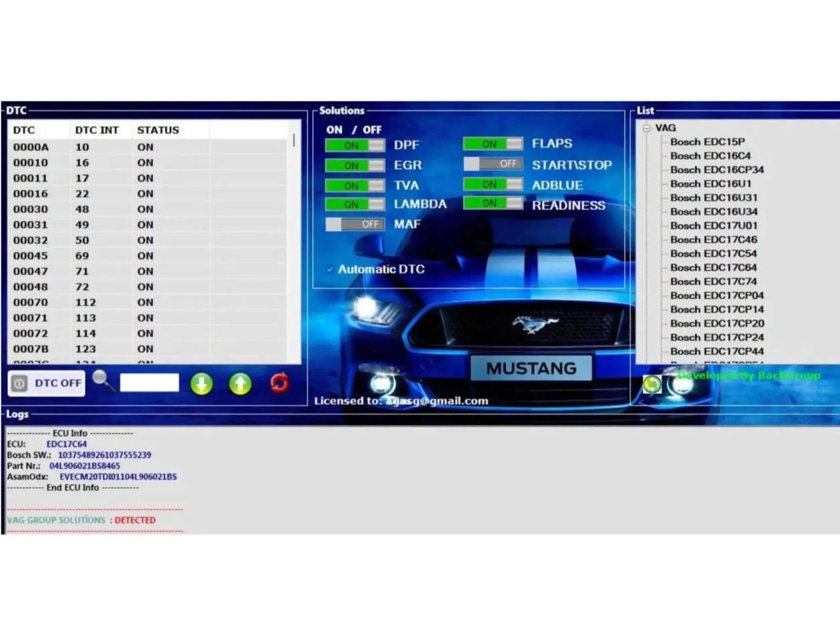Select DTC row 00045
The image size is (840, 630).
click(148, 256)
